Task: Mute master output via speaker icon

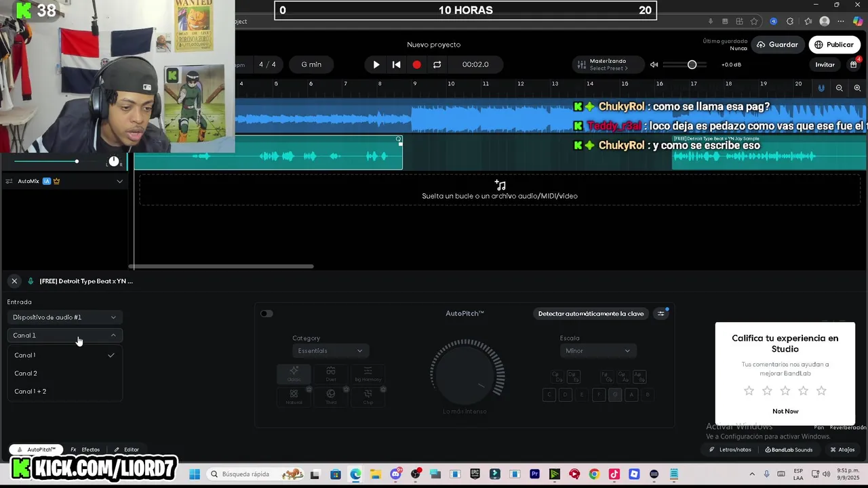Action: [654, 64]
